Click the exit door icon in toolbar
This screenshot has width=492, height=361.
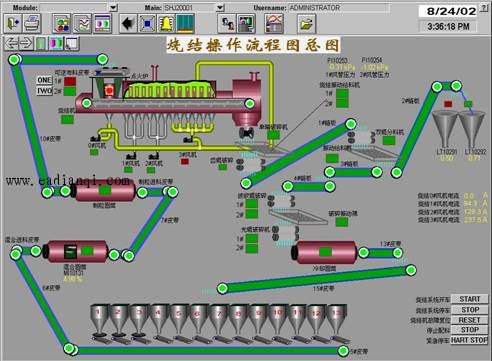[x=13, y=24]
